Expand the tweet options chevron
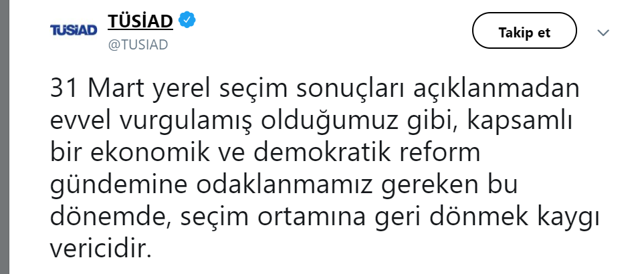Viewport: 644px width, 274px height. [603, 32]
